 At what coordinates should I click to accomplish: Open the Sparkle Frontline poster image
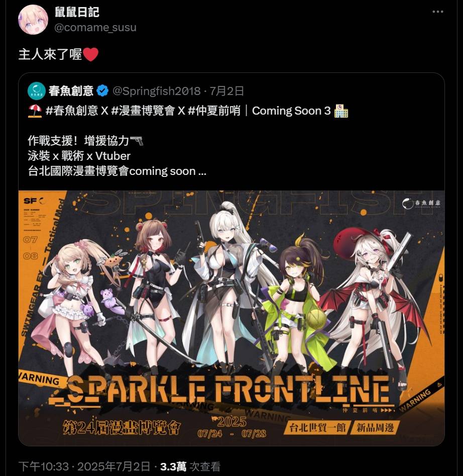click(231, 318)
